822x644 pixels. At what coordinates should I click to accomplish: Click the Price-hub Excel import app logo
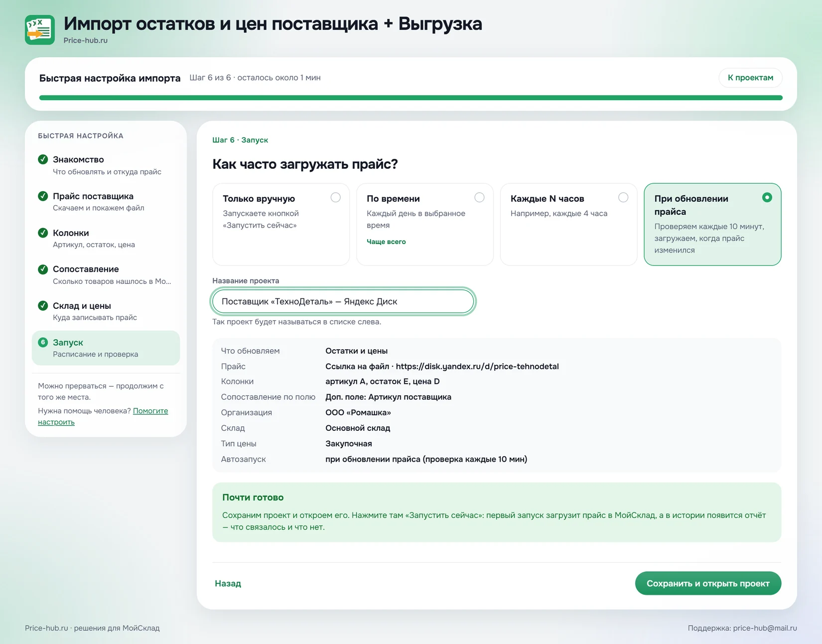[x=40, y=30]
